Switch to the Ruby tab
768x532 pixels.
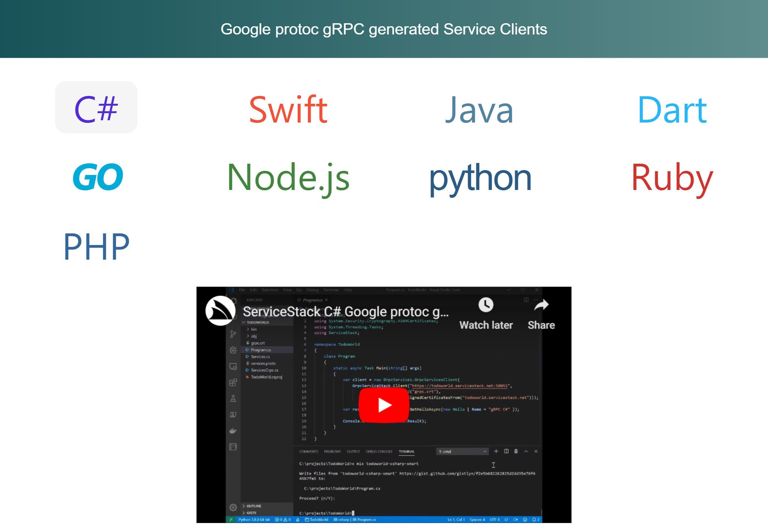click(672, 178)
